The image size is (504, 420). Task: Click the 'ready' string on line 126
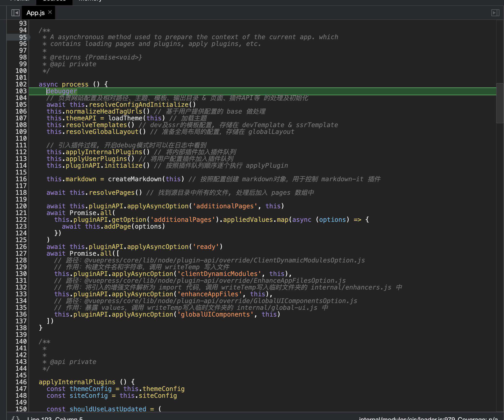pos(206,247)
